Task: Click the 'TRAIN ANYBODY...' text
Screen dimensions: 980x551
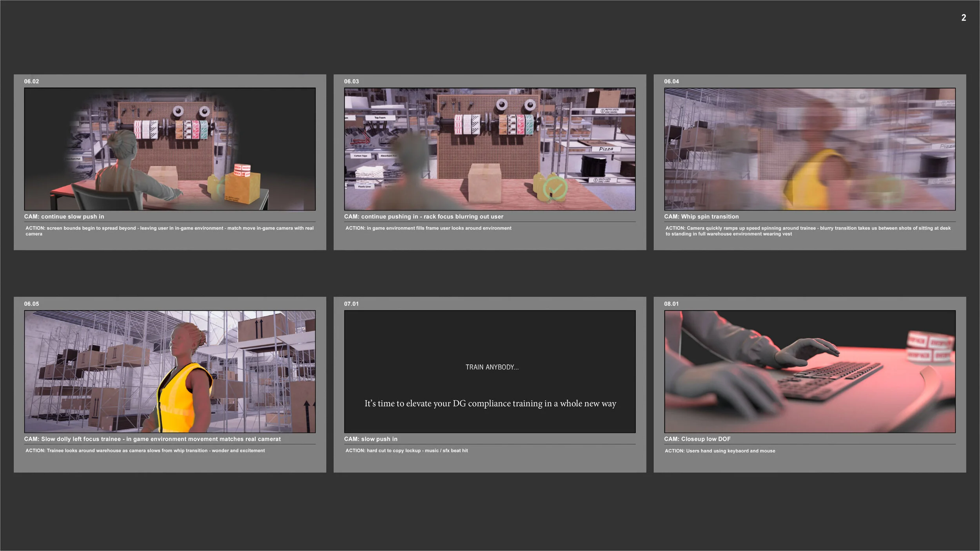Action: (492, 367)
